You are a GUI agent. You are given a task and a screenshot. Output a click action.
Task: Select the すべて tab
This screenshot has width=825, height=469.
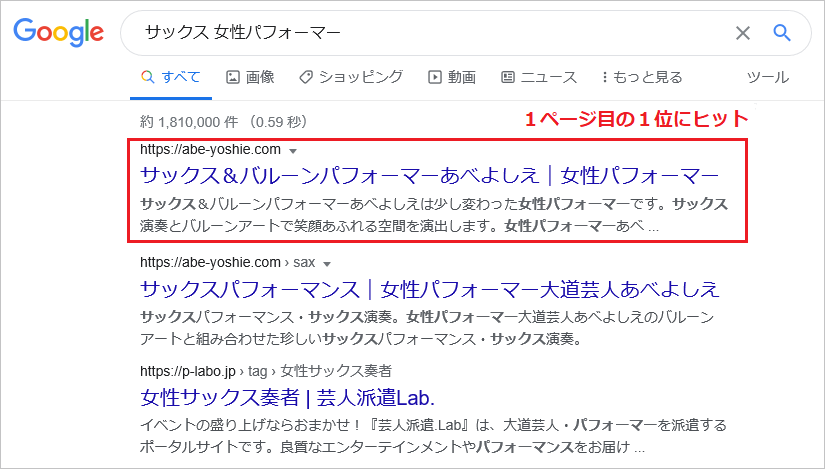[171, 77]
